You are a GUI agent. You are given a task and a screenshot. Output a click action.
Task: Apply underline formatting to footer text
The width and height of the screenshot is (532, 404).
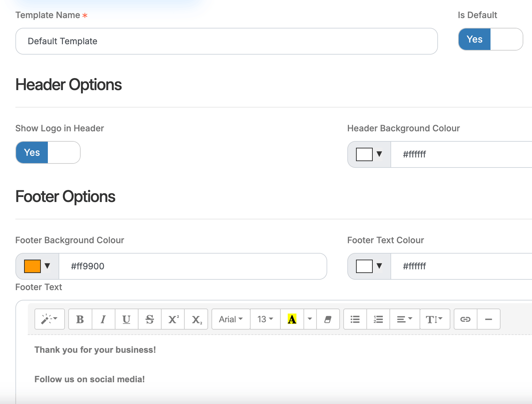point(126,319)
